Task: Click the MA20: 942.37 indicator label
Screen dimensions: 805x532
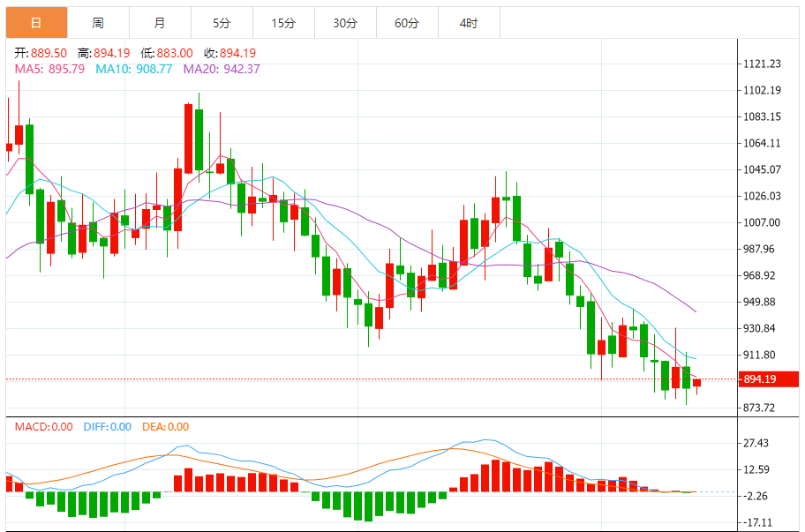Action: 222,70
